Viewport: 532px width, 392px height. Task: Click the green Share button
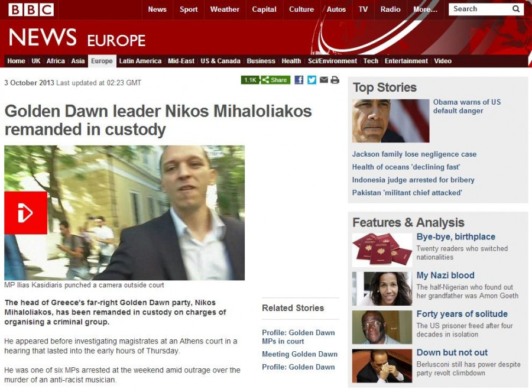click(275, 80)
